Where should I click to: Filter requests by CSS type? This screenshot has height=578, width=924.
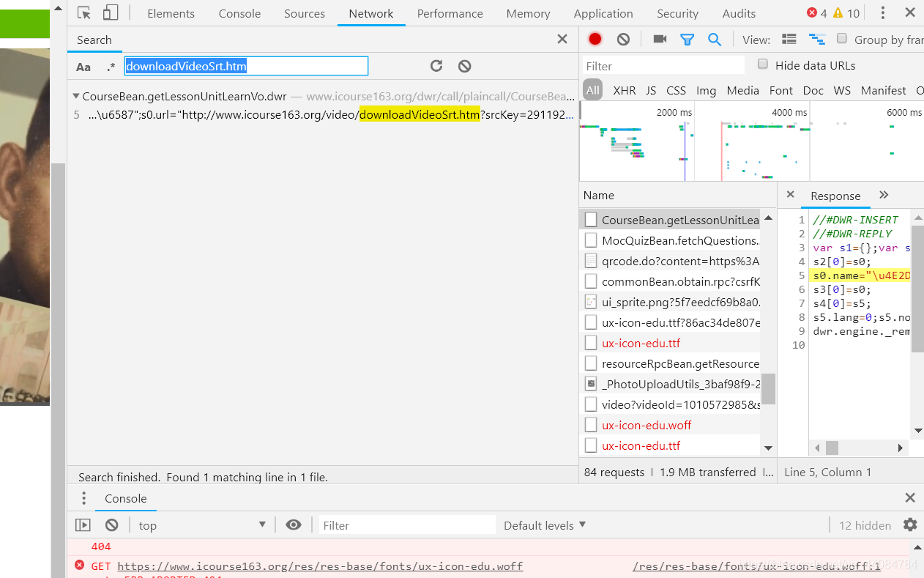point(676,91)
